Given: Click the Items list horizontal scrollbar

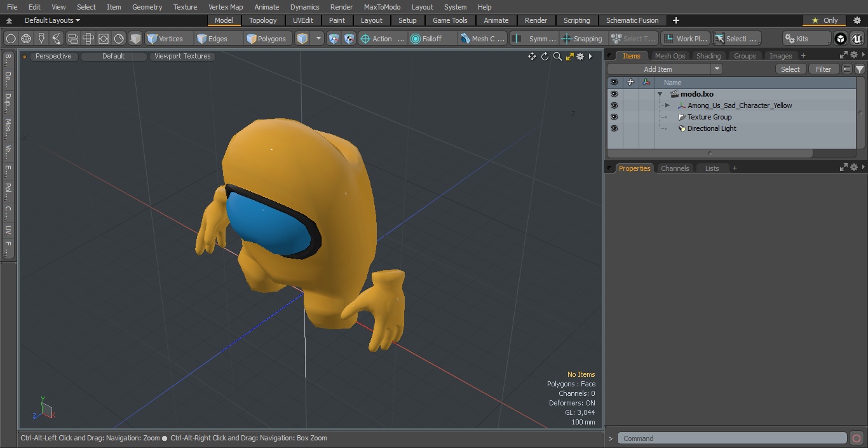Looking at the screenshot, I should [x=710, y=153].
